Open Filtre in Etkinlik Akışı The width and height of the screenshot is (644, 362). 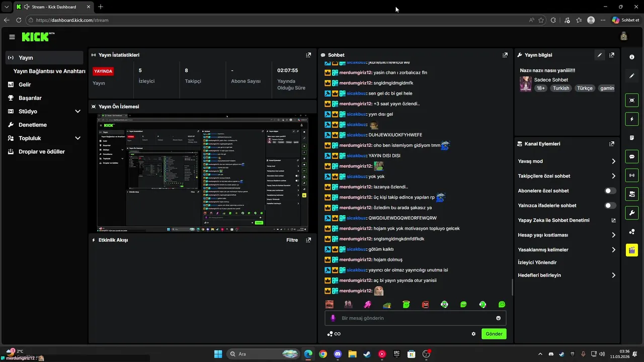(292, 240)
